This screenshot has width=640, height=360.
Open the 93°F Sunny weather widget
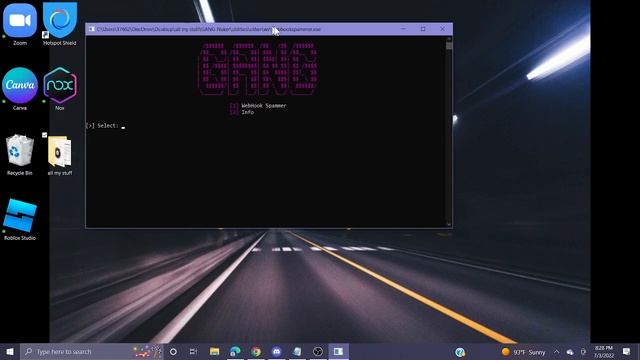click(x=523, y=352)
